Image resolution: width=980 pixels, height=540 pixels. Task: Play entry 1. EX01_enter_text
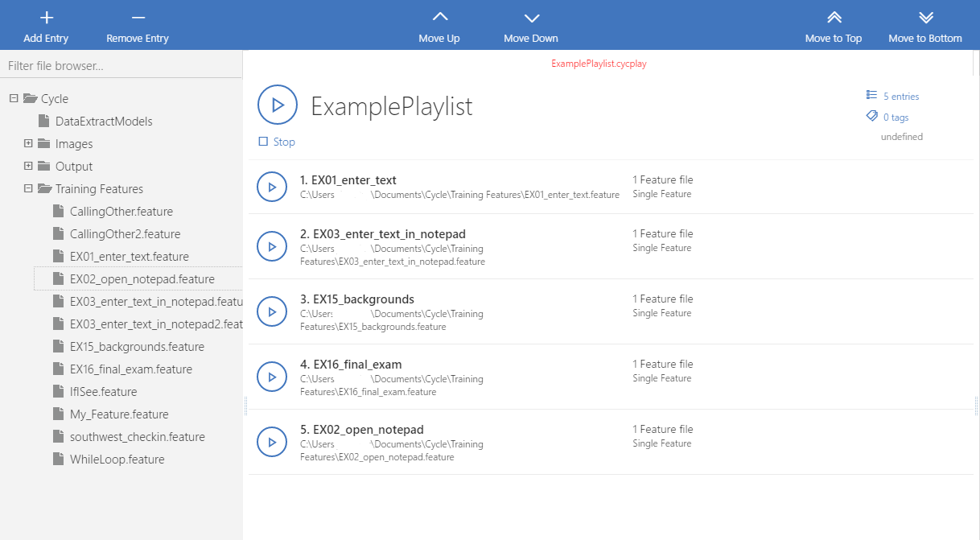(272, 187)
